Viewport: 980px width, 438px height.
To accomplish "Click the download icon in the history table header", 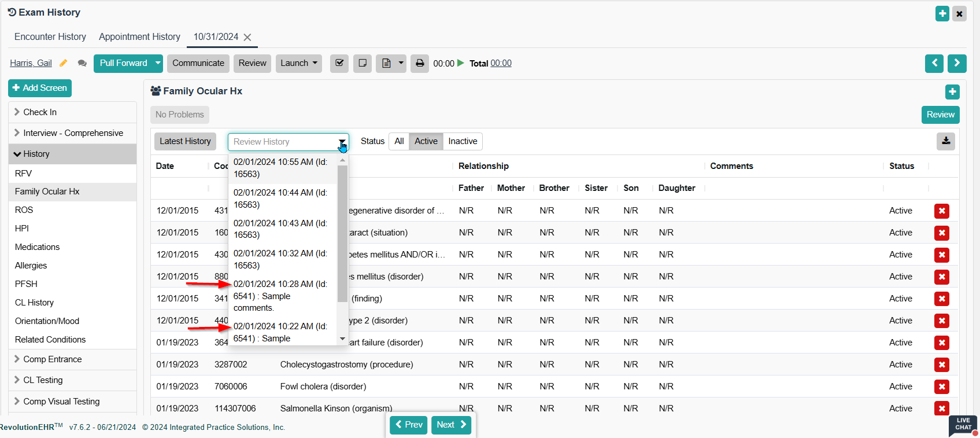I will click(x=945, y=141).
